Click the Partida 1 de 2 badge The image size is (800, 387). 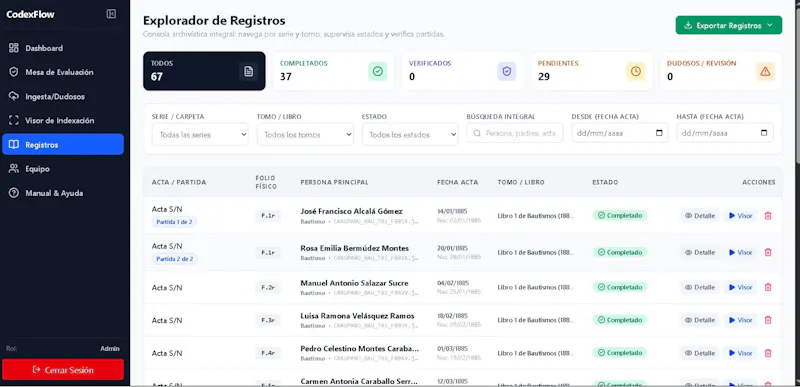(174, 222)
